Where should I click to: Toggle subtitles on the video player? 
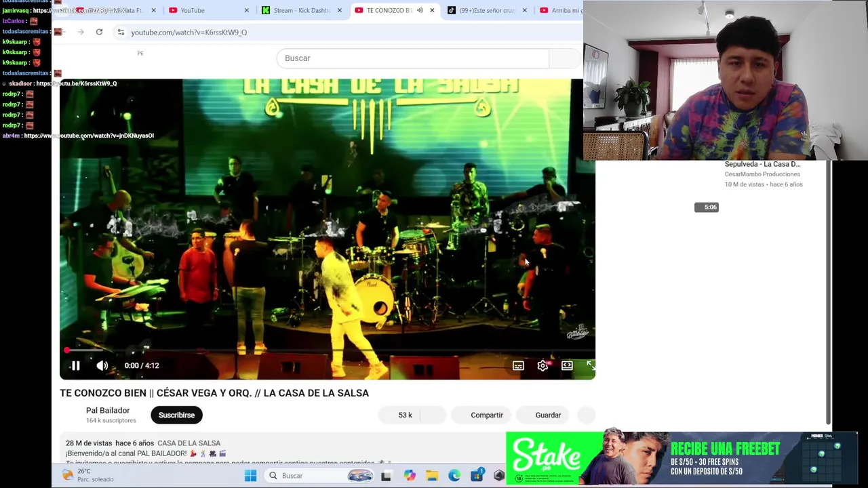[518, 365]
